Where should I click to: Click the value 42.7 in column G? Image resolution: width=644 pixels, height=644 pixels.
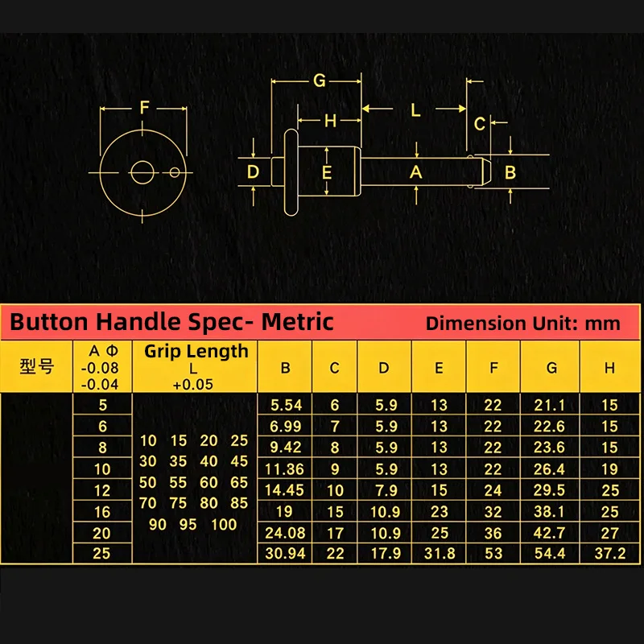(x=549, y=533)
